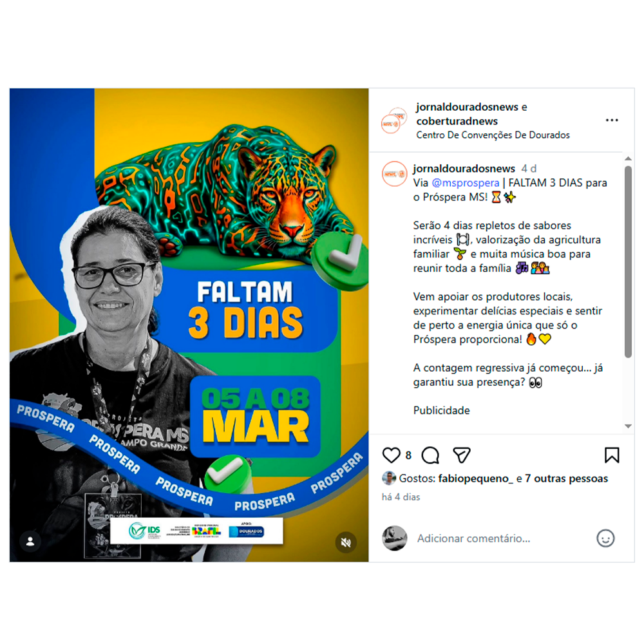Click the caption's vertical scrollbar thumb
Image resolution: width=644 pixels, height=644 pixels.
pyautogui.click(x=628, y=261)
